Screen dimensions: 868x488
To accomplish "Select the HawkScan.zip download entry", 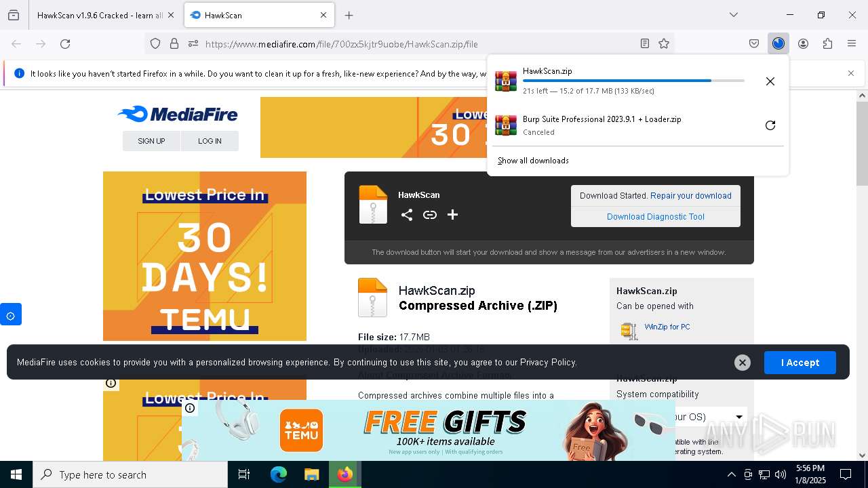I will 637,81.
